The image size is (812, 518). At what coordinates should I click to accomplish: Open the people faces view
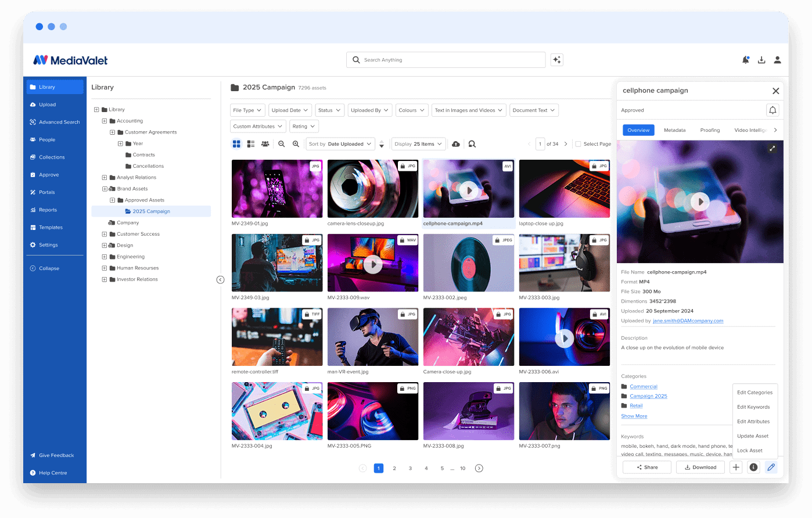[265, 143]
